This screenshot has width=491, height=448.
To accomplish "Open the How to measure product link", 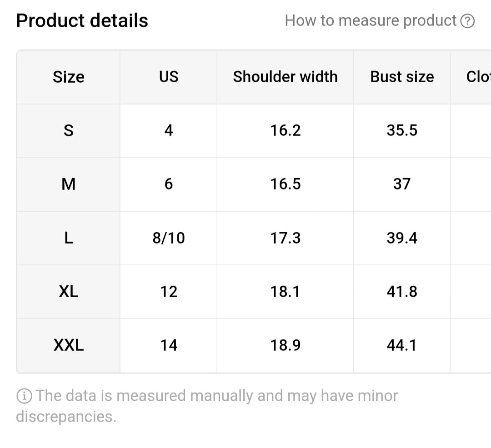I will click(x=371, y=21).
